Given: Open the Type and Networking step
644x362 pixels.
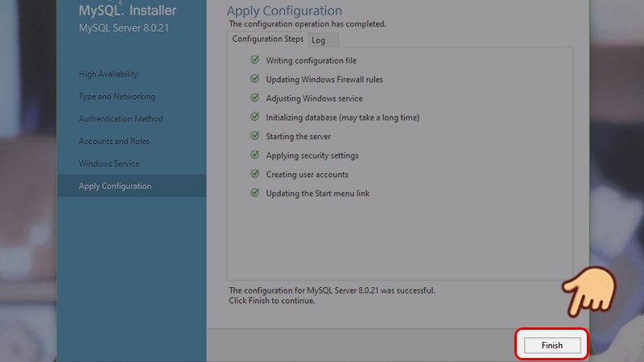Looking at the screenshot, I should click(x=117, y=97).
